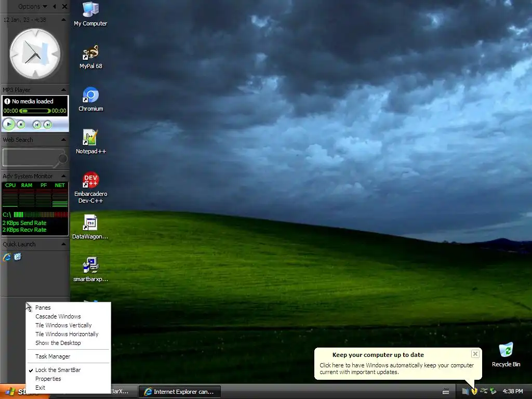Open Properties from context menu
Screen dimensions: 532x399
68,379
